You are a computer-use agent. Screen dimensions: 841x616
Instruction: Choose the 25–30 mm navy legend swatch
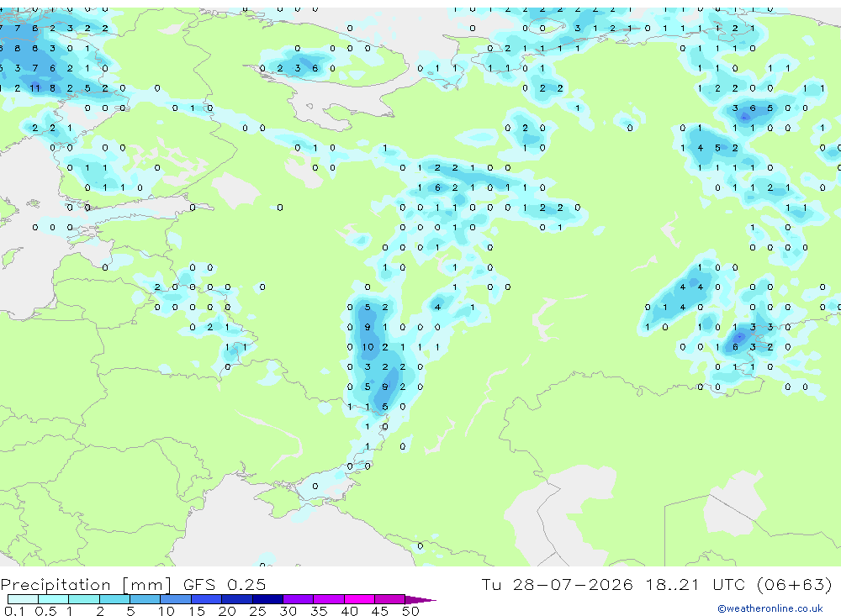pyautogui.click(x=267, y=599)
